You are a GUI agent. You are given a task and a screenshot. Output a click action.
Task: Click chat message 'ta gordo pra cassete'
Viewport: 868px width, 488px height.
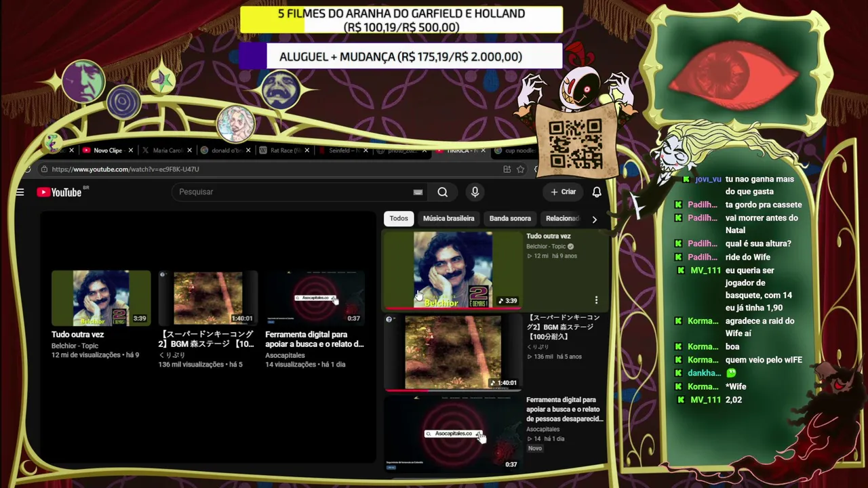764,205
